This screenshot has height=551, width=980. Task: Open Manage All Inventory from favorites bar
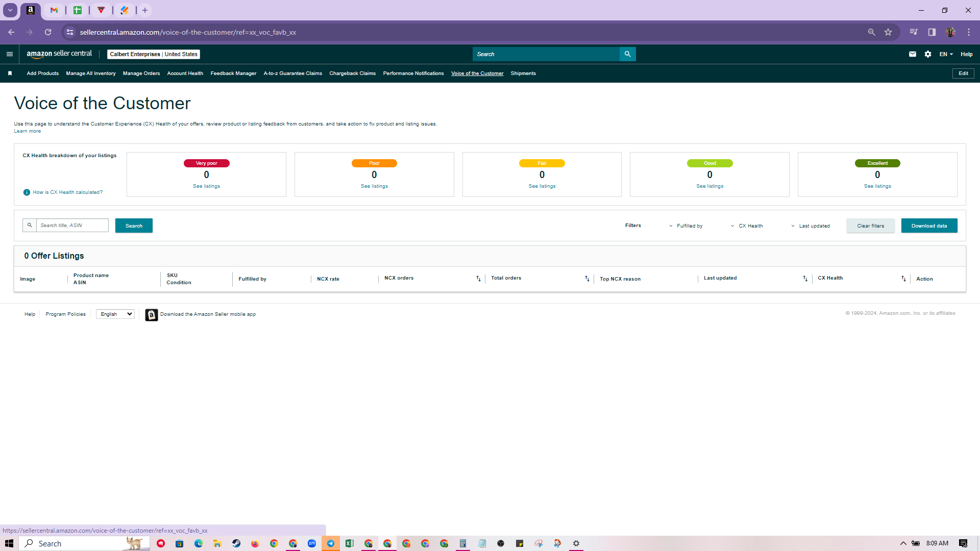[x=91, y=73]
